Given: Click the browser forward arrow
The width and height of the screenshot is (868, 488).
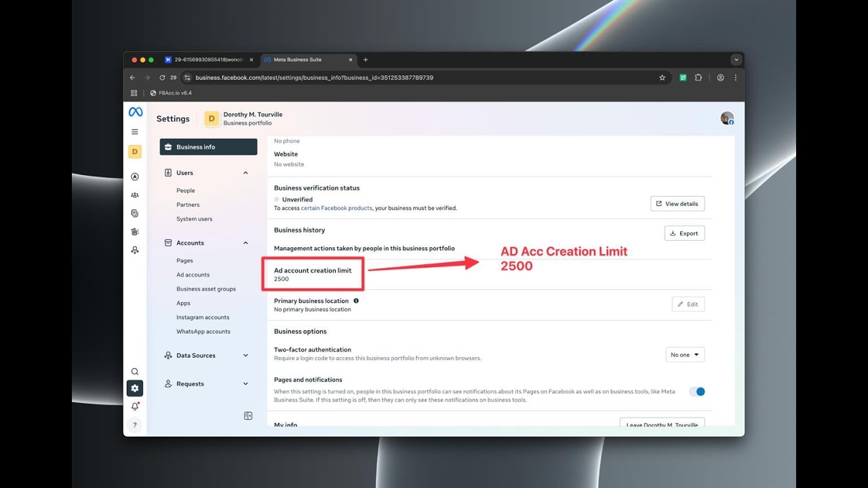Looking at the screenshot, I should pyautogui.click(x=147, y=78).
